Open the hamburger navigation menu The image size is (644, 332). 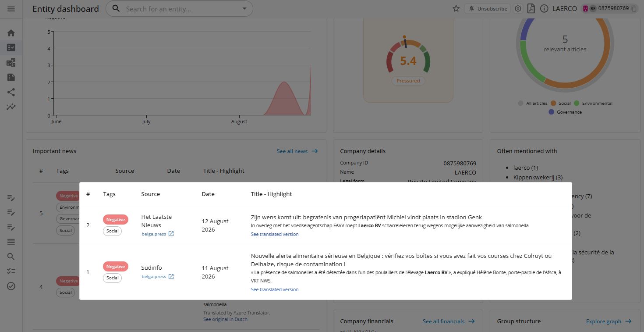11,9
